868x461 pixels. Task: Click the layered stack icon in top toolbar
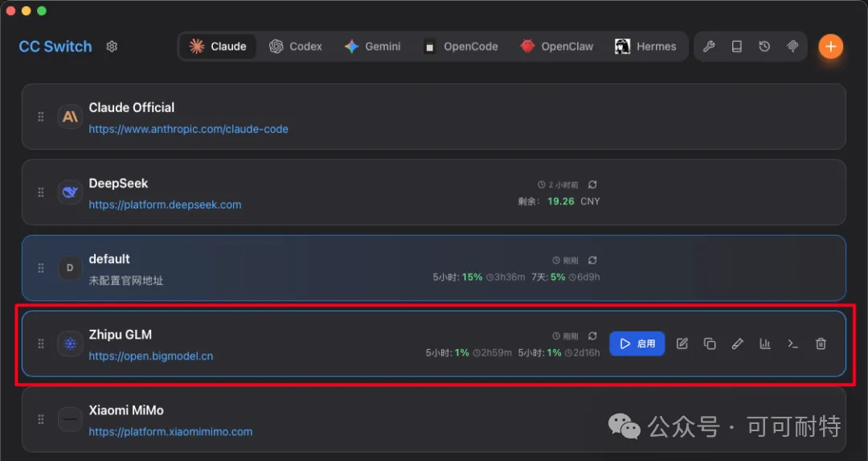[x=792, y=47]
